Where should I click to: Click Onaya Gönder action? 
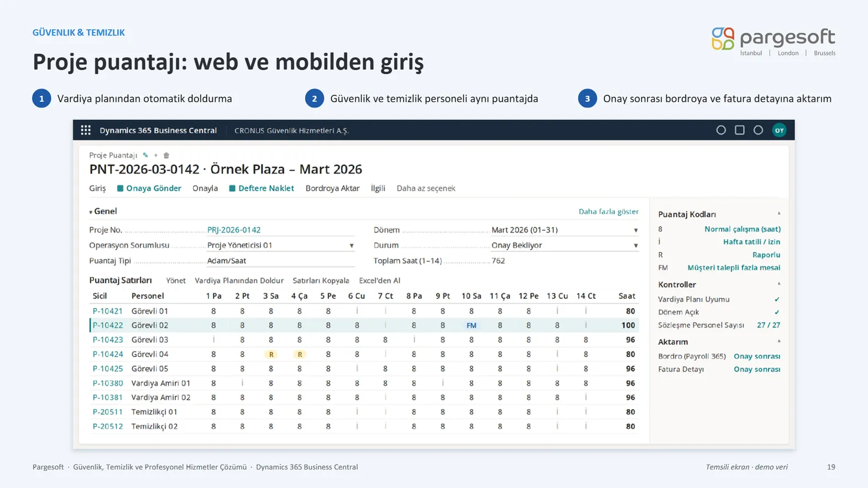pyautogui.click(x=149, y=188)
